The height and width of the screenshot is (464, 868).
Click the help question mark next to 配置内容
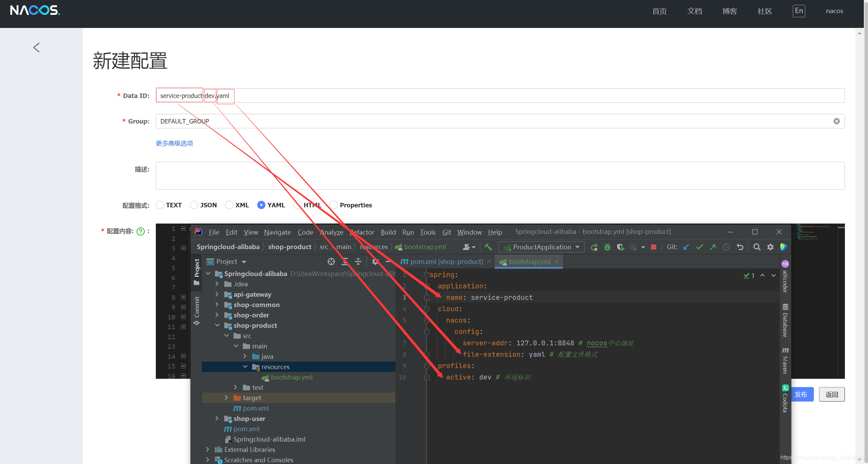pyautogui.click(x=140, y=231)
